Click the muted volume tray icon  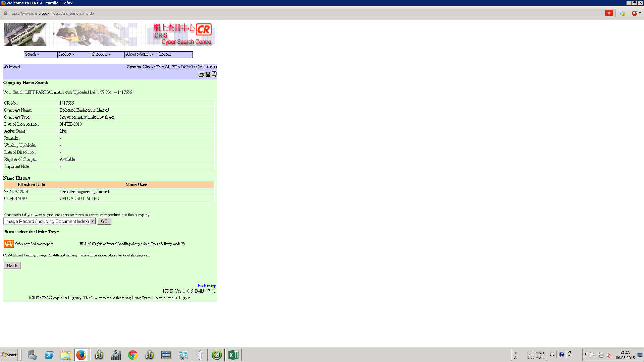tap(609, 355)
